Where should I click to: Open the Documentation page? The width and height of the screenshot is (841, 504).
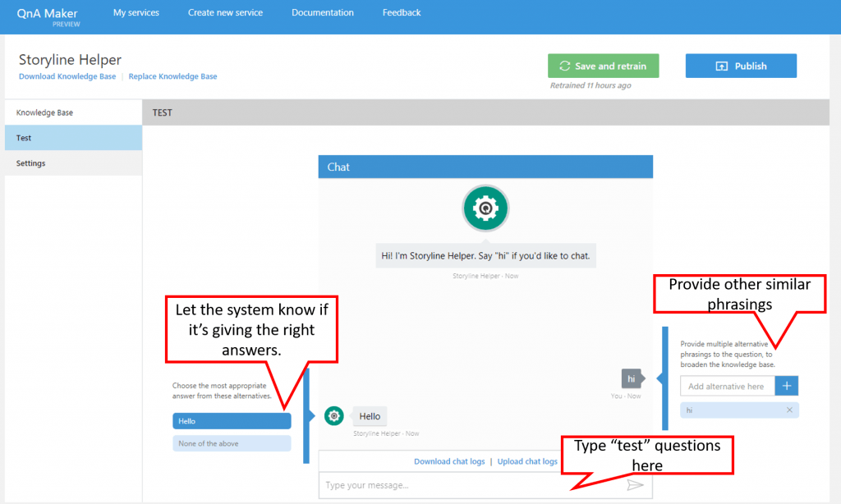[322, 12]
